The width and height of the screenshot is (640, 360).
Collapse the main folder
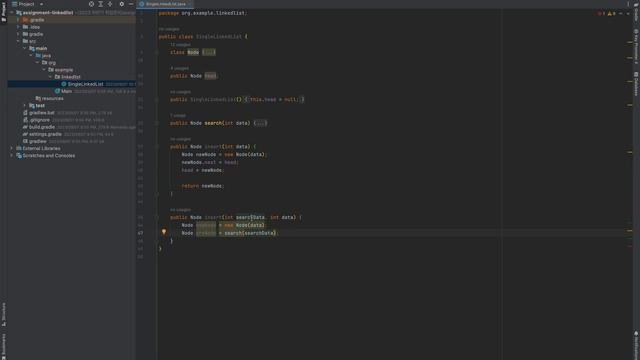pos(25,48)
